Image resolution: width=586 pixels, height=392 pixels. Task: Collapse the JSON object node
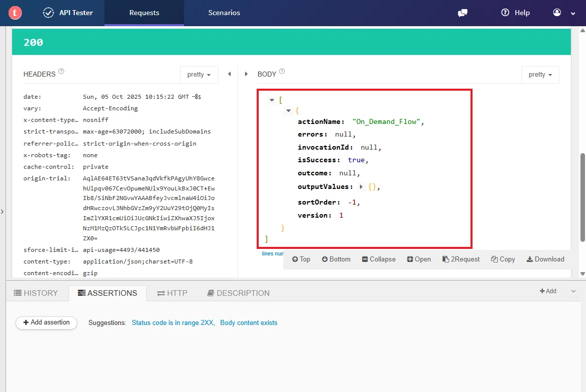288,110
